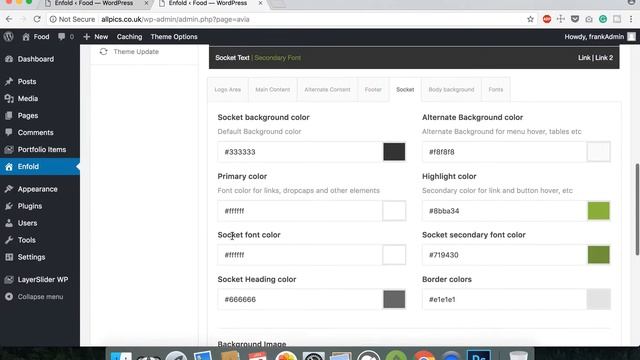Click the Plugins sidebar icon
Image resolution: width=640 pixels, height=360 pixels.
pos(9,206)
